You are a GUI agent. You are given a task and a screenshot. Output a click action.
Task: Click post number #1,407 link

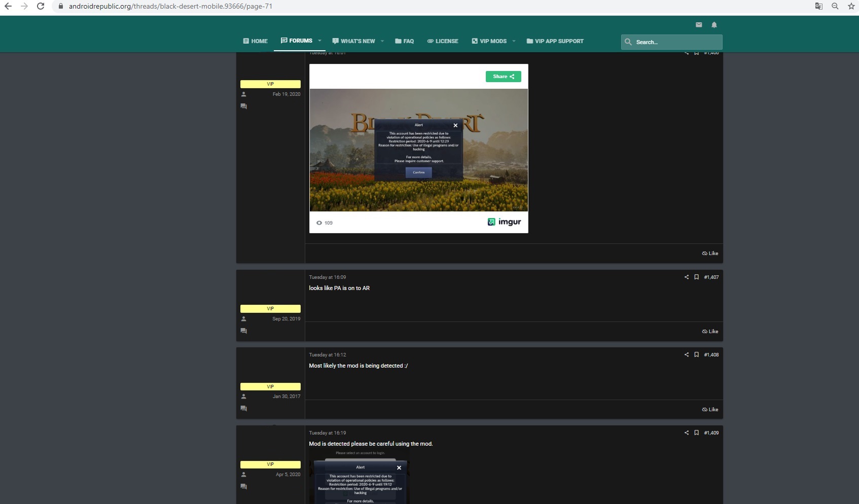[x=711, y=277]
